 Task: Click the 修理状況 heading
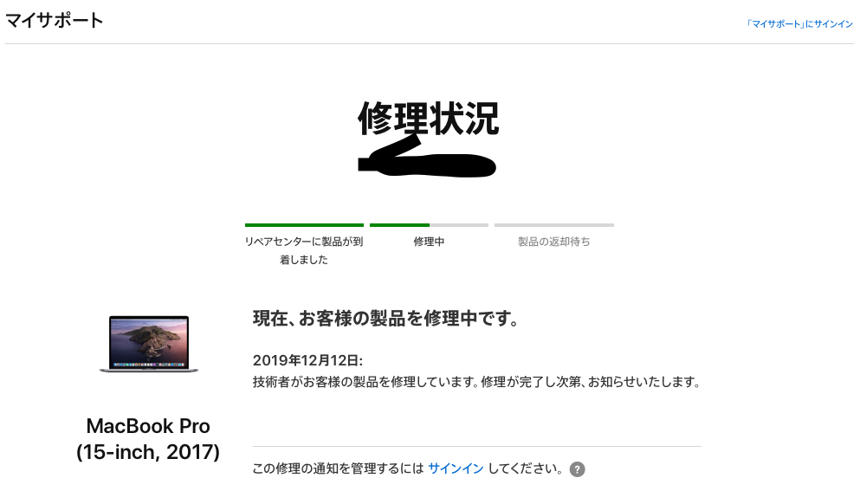point(429,118)
